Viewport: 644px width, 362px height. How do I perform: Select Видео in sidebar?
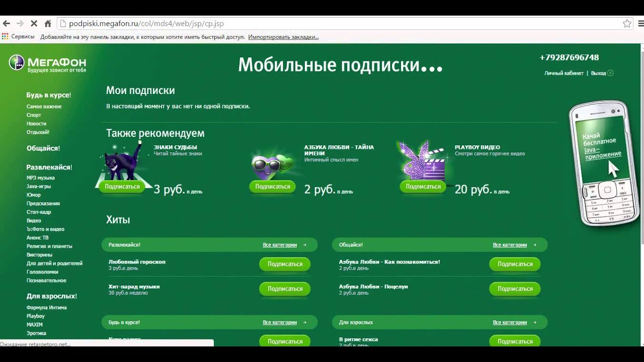pos(34,221)
